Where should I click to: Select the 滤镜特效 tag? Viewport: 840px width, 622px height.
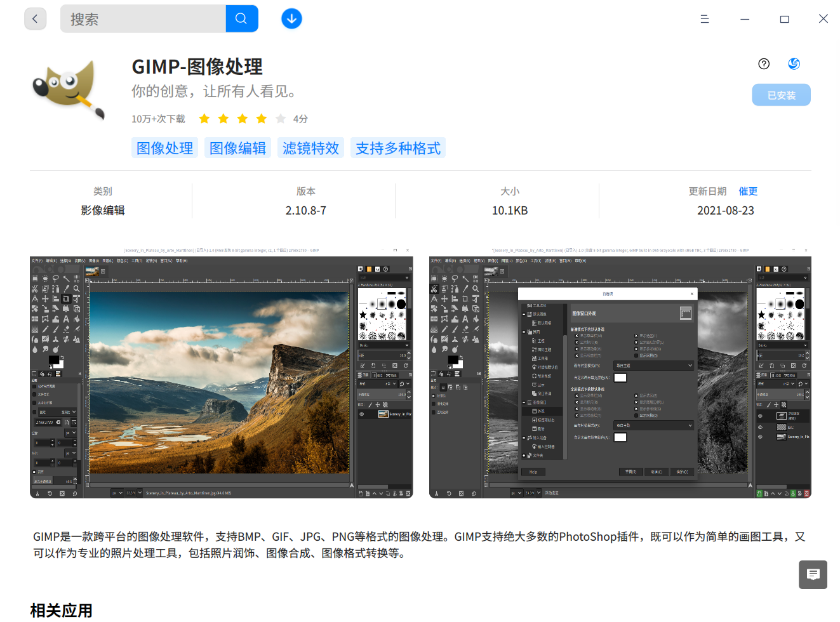(310, 147)
